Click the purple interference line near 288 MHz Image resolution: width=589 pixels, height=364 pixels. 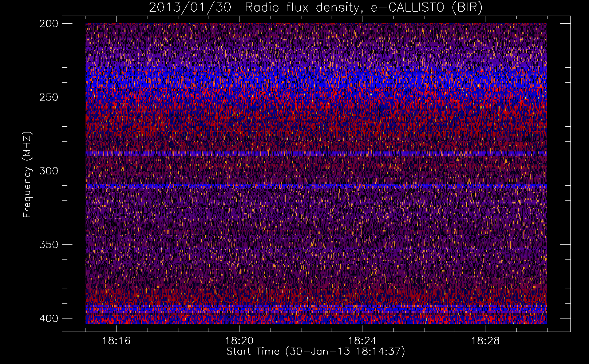pyautogui.click(x=316, y=154)
